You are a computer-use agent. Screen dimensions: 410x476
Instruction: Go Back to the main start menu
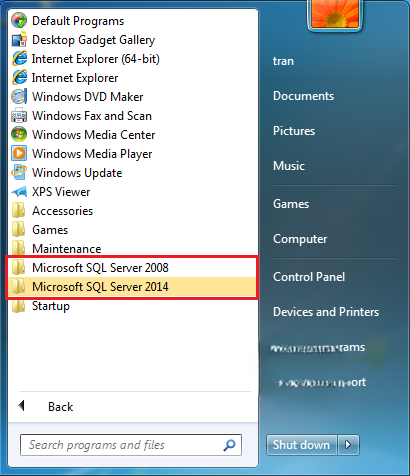tap(61, 407)
